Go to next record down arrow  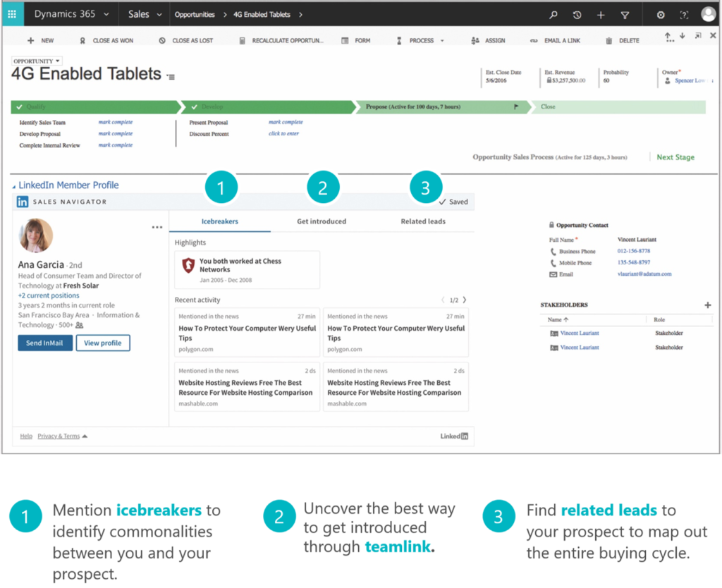click(683, 36)
